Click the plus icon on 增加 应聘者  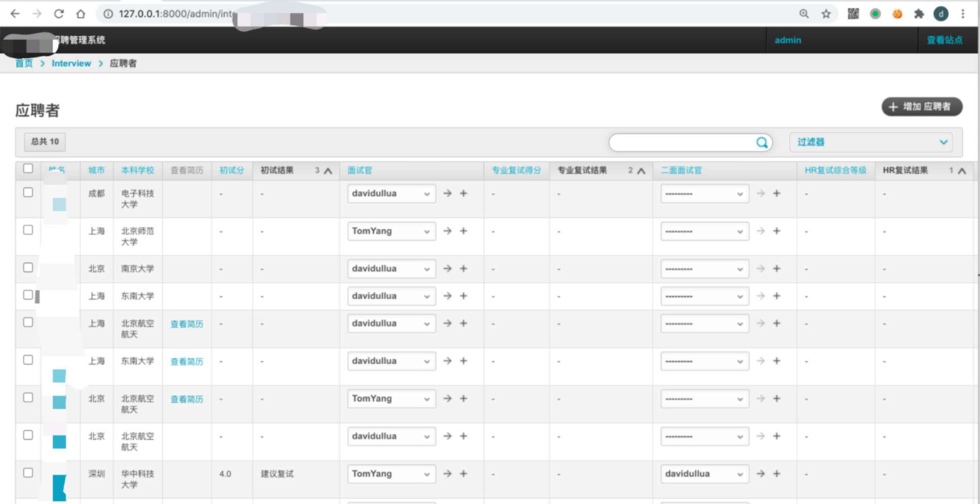tap(893, 107)
